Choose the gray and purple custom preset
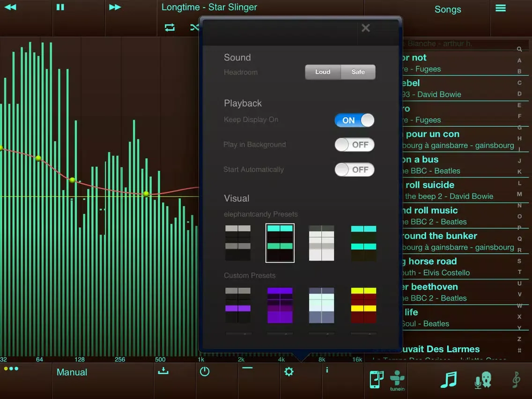Viewport: 532px width, 399px height. [238, 305]
